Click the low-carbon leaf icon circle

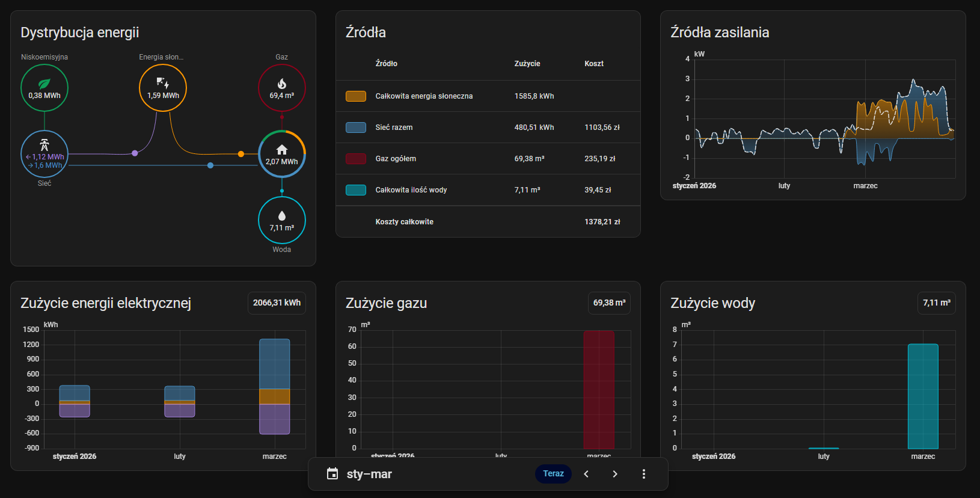[44, 88]
